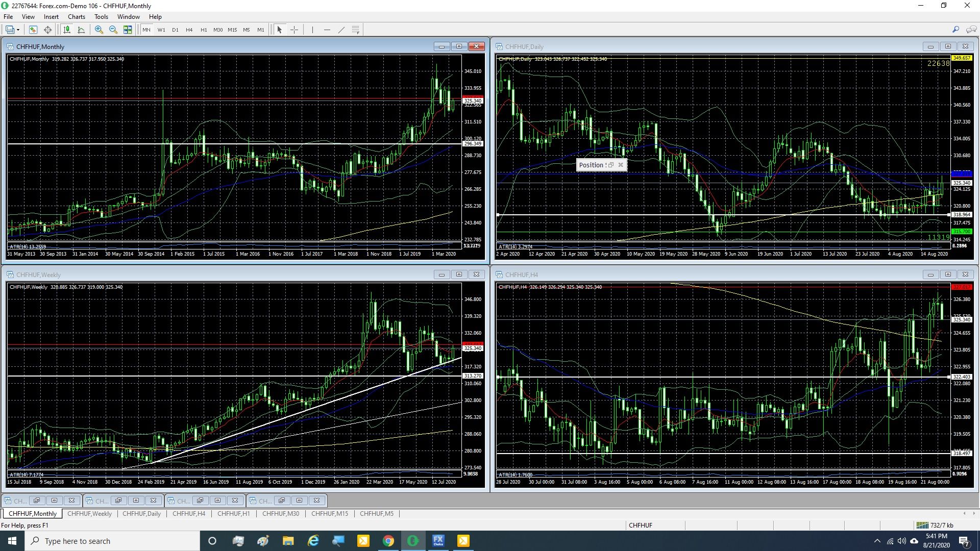This screenshot has height=551, width=980.
Task: Zoom in the chart with magnifier plus
Action: click(99, 30)
